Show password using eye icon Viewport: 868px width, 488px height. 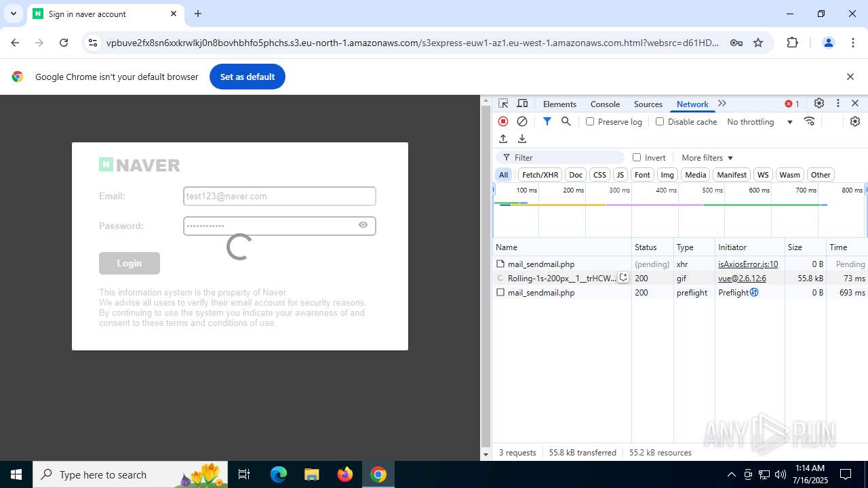(x=363, y=225)
